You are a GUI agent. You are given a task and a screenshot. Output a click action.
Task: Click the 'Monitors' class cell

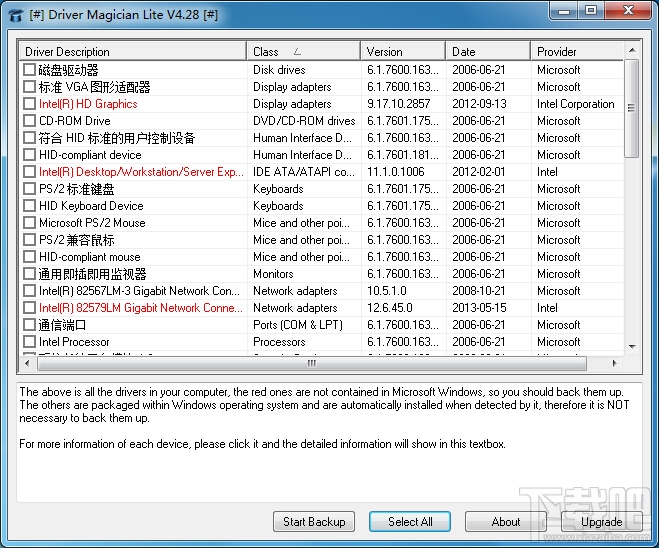[x=273, y=274]
